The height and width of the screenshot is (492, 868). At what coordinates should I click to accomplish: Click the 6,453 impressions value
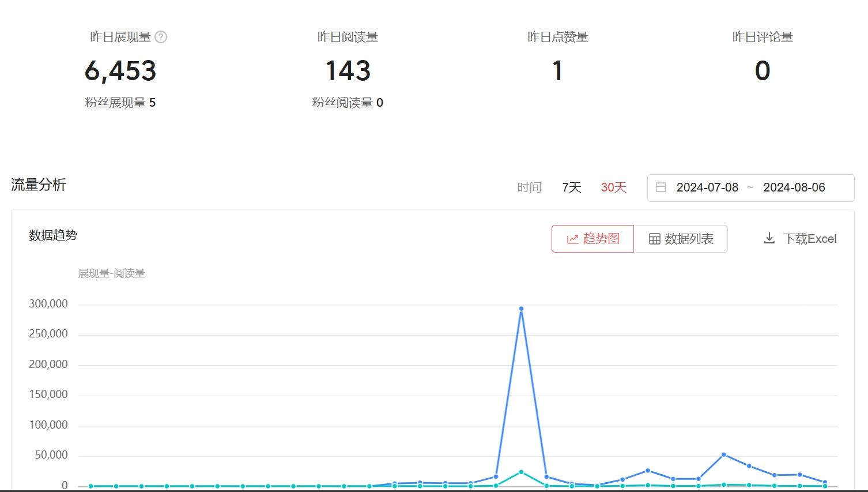coord(120,71)
